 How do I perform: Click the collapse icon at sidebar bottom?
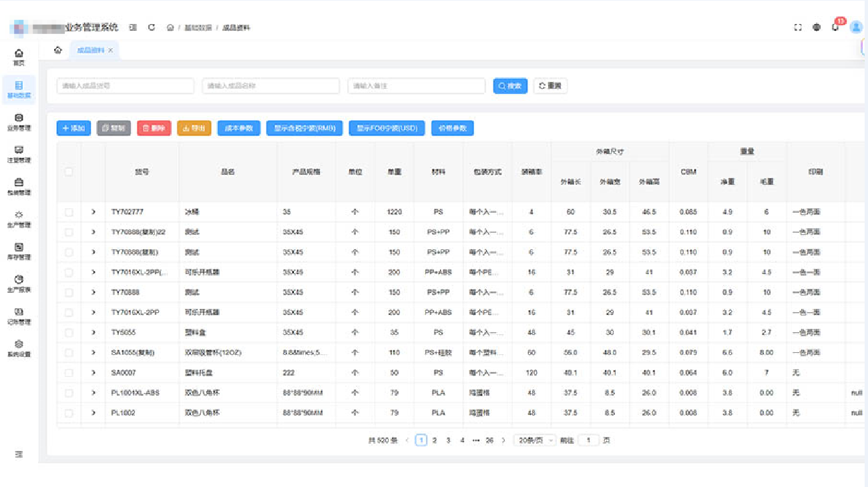pos(19,454)
